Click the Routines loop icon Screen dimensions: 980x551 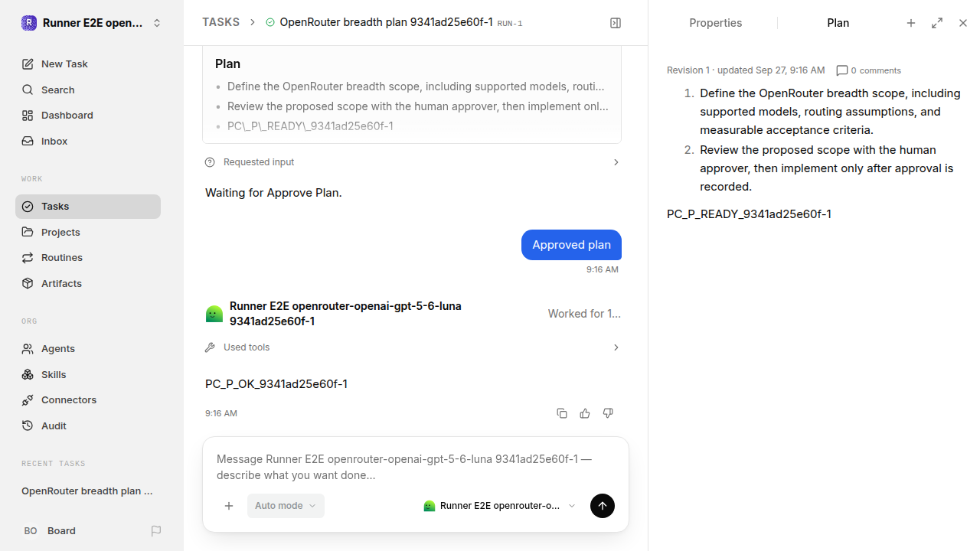(x=28, y=258)
